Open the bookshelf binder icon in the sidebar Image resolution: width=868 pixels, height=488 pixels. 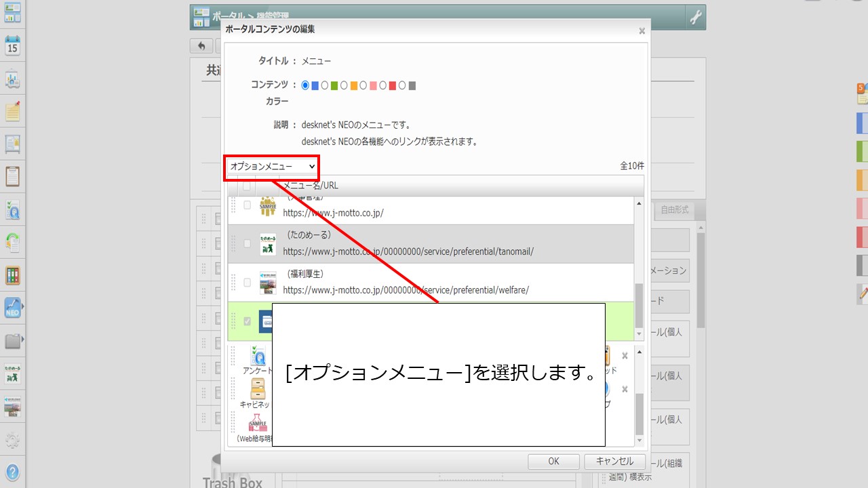click(x=12, y=275)
